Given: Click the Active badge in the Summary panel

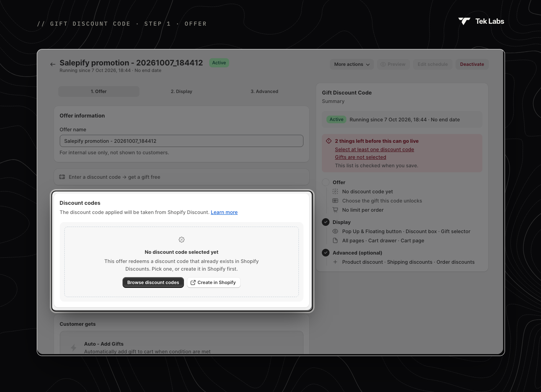Looking at the screenshot, I should 336,119.
